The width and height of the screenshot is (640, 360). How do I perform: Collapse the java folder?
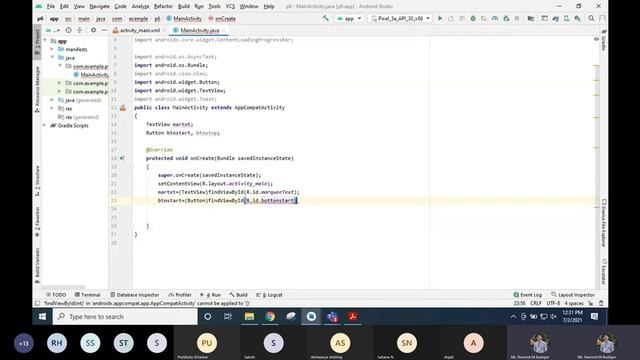(52, 58)
